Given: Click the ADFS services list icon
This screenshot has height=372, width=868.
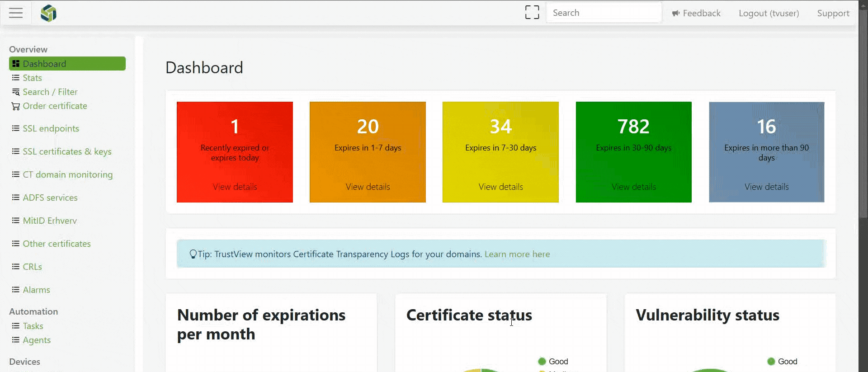Looking at the screenshot, I should [x=16, y=198].
